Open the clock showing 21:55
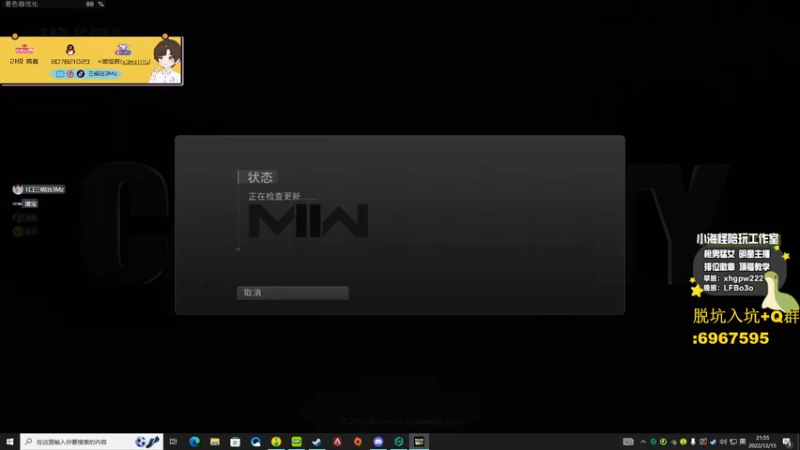 (762, 442)
